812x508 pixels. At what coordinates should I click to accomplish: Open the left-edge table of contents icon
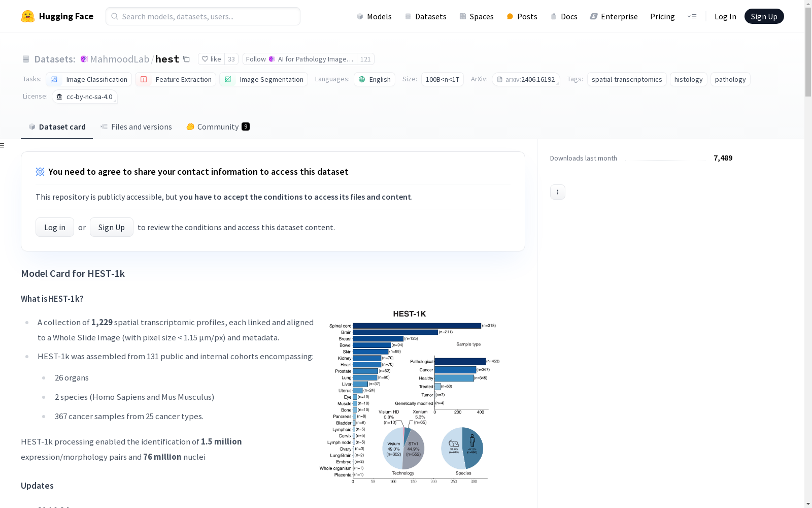coord(3,145)
